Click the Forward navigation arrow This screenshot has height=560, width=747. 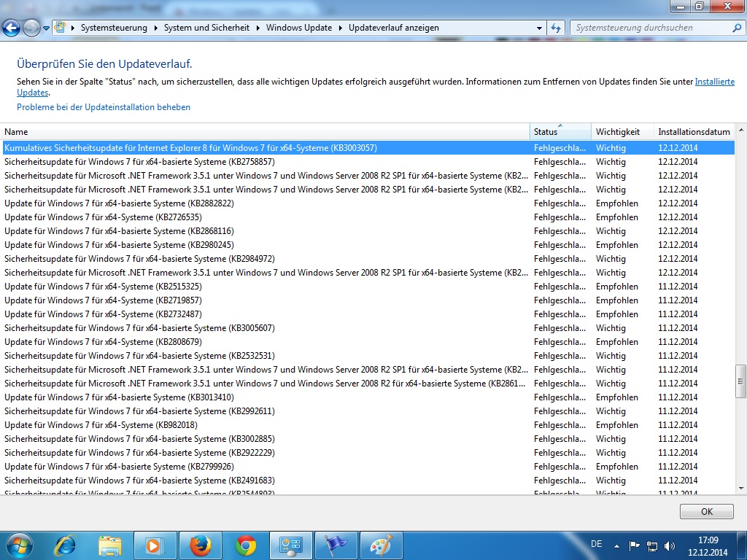coord(31,28)
